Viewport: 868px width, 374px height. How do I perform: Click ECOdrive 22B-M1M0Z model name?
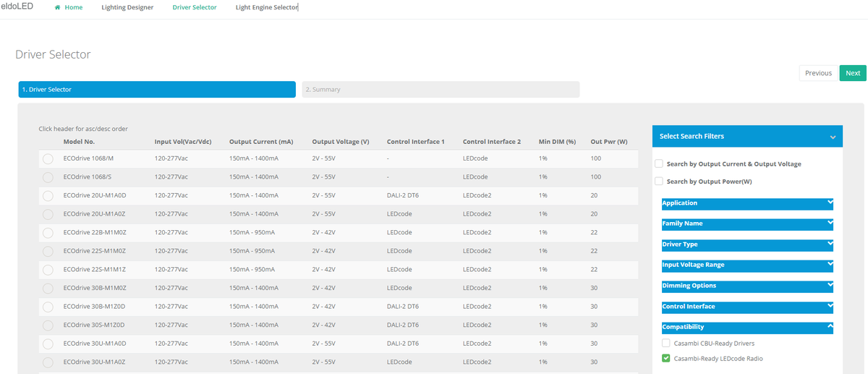95,232
